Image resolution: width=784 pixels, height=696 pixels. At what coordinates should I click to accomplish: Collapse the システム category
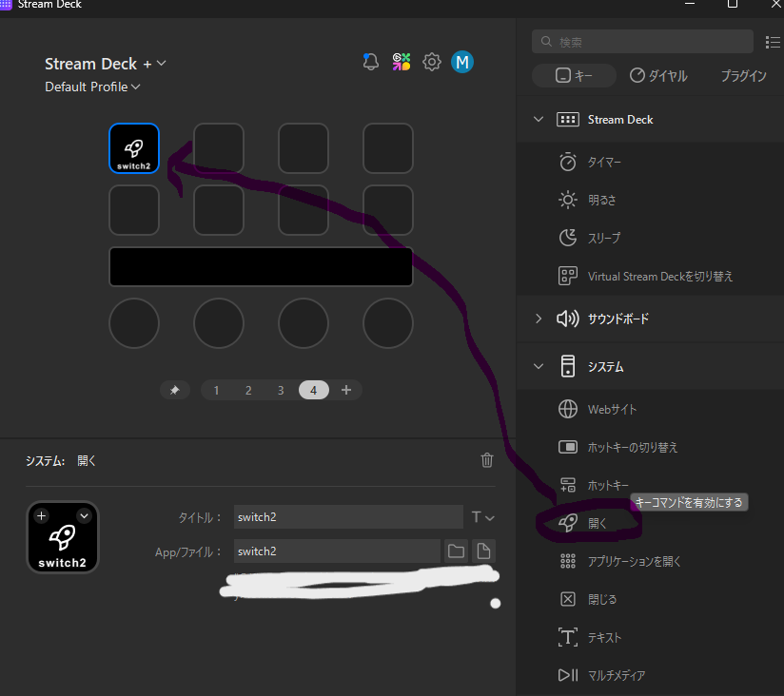pyautogui.click(x=539, y=366)
